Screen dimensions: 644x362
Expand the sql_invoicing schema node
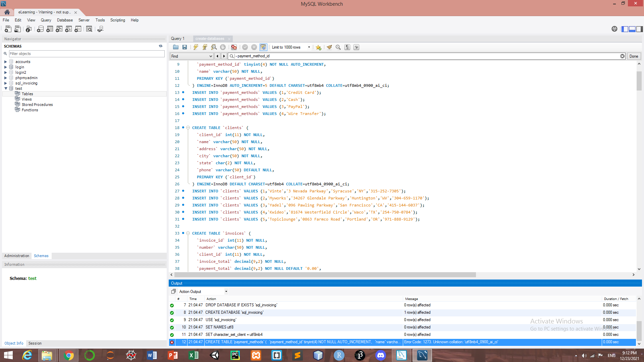[x=6, y=83]
